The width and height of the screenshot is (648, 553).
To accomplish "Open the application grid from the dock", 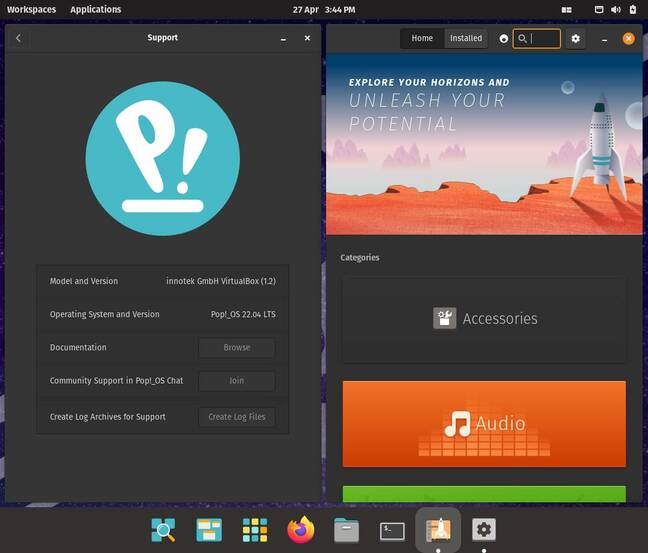I will point(255,529).
